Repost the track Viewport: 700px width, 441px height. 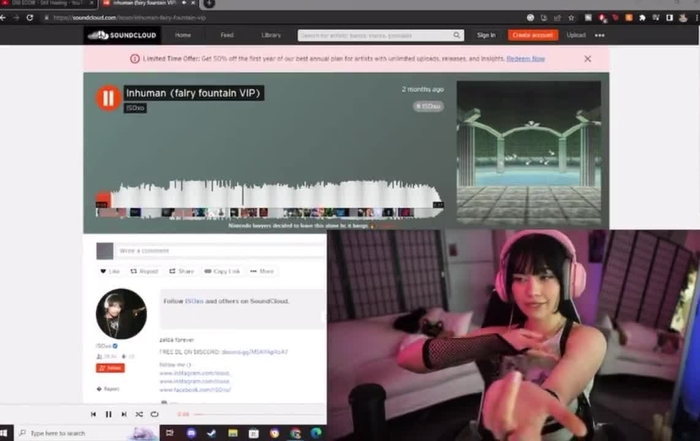click(144, 271)
